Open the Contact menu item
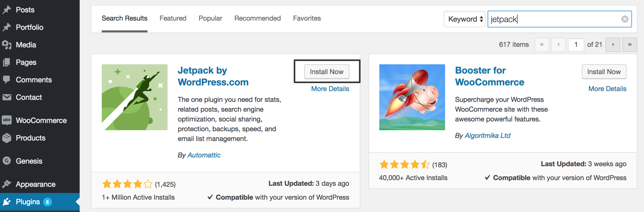 click(x=29, y=97)
